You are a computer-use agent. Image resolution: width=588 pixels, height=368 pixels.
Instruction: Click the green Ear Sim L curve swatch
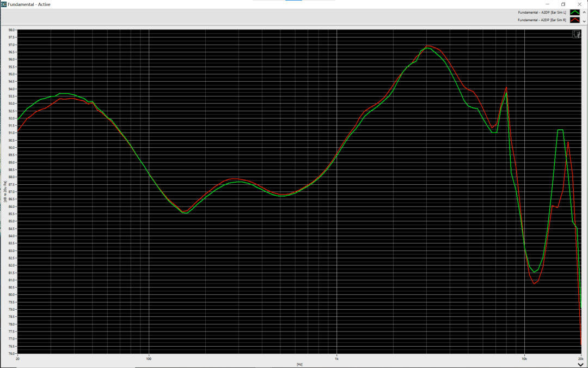click(574, 13)
